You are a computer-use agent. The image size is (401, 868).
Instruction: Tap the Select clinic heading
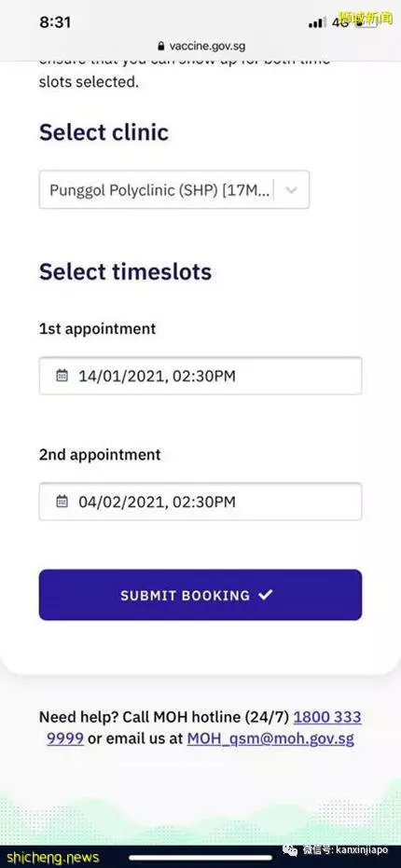[104, 132]
